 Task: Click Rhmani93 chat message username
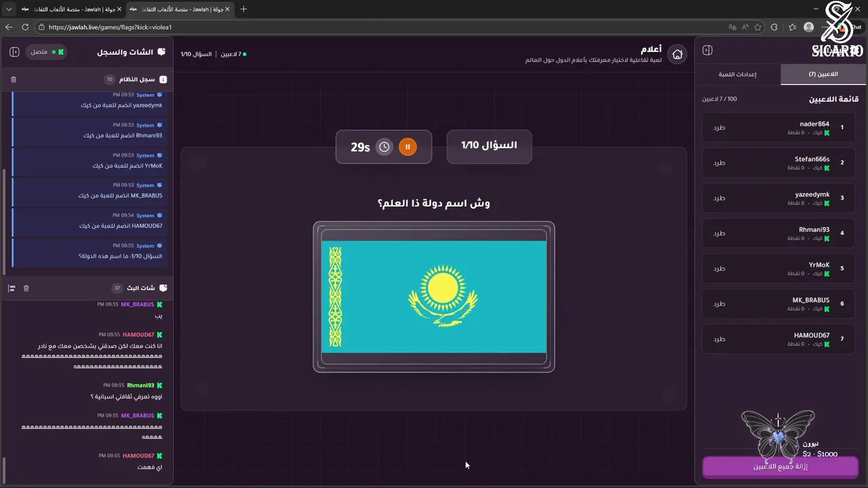(140, 385)
